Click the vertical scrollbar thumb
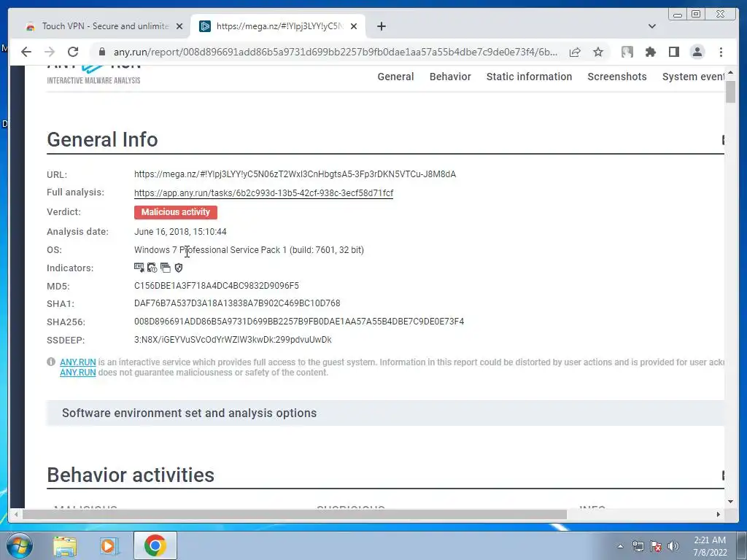This screenshot has width=747, height=560. point(731,91)
